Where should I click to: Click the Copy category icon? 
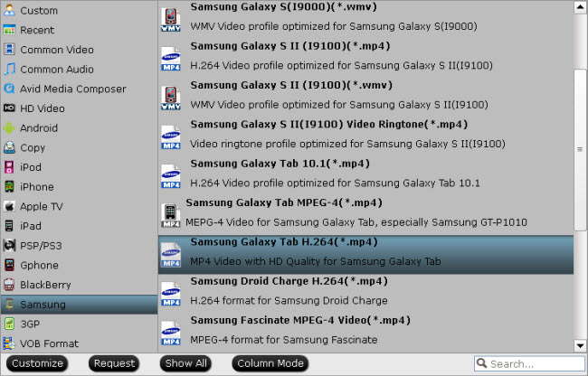9,147
